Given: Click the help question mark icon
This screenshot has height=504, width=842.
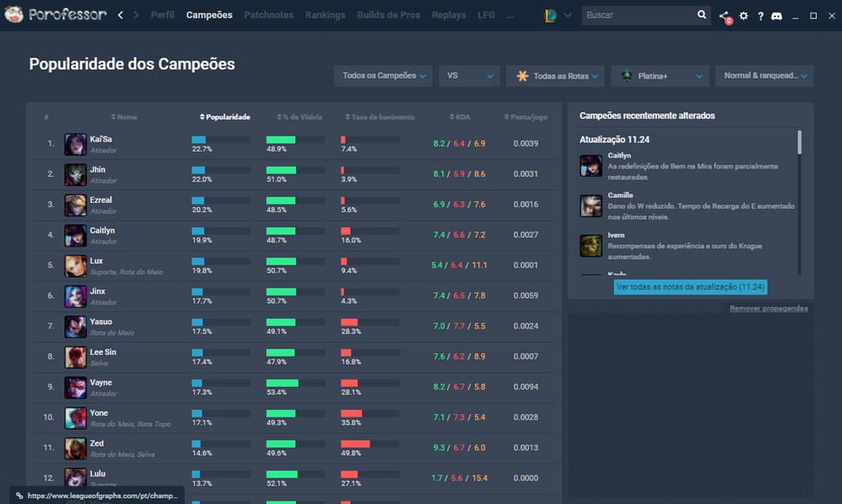Looking at the screenshot, I should tap(760, 15).
